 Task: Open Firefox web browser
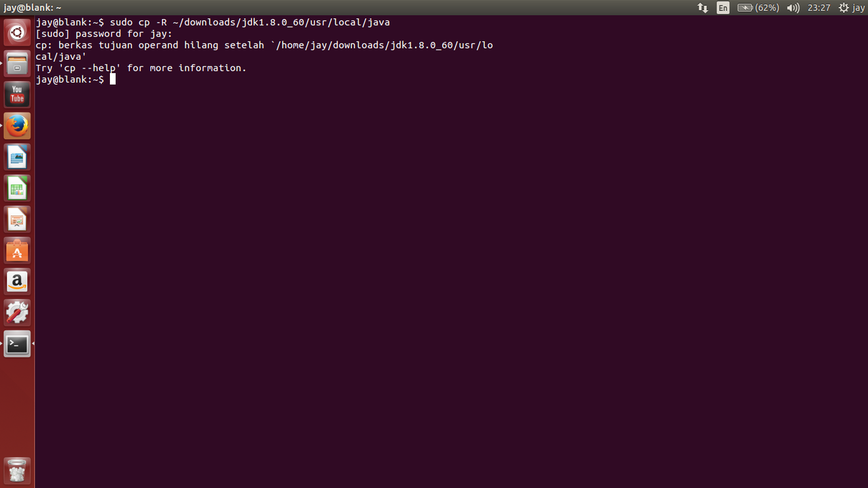pyautogui.click(x=17, y=126)
